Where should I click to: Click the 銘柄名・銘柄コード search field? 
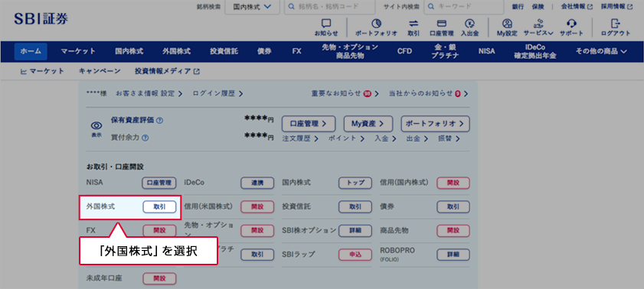[329, 7]
